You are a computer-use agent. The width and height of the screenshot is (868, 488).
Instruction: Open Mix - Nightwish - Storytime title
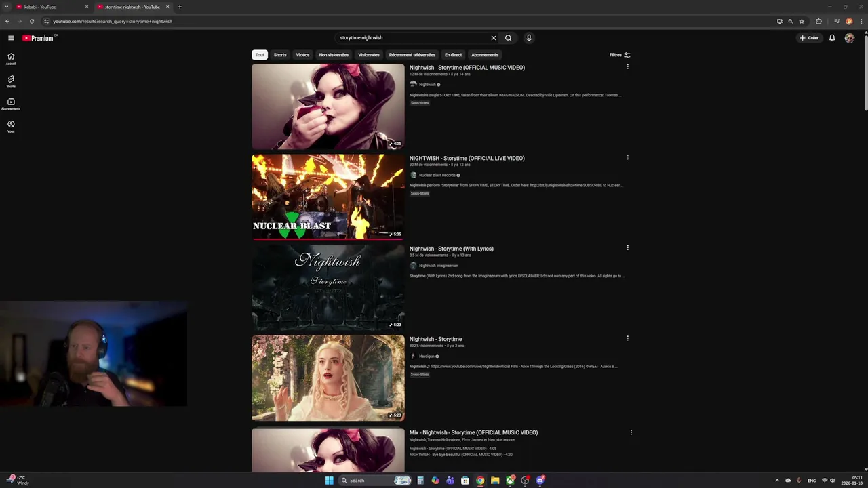(473, 432)
